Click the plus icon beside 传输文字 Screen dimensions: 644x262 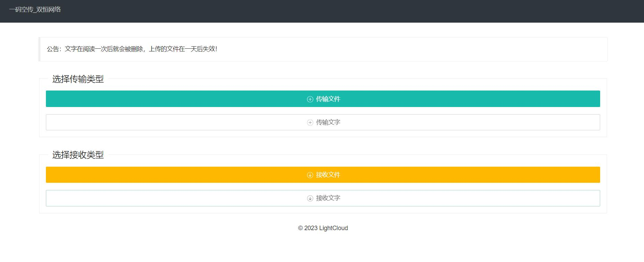tap(310, 122)
